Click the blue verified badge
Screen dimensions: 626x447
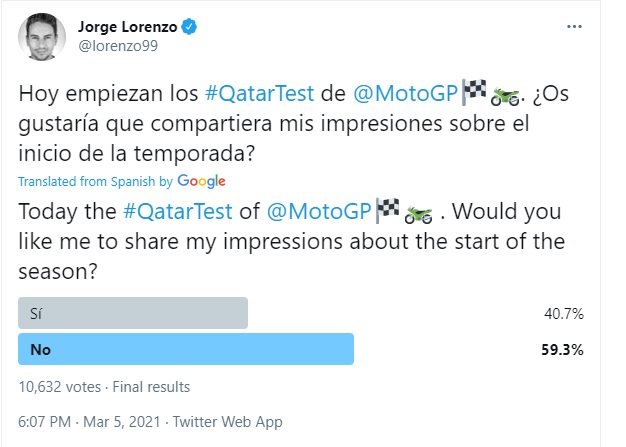pos(188,26)
